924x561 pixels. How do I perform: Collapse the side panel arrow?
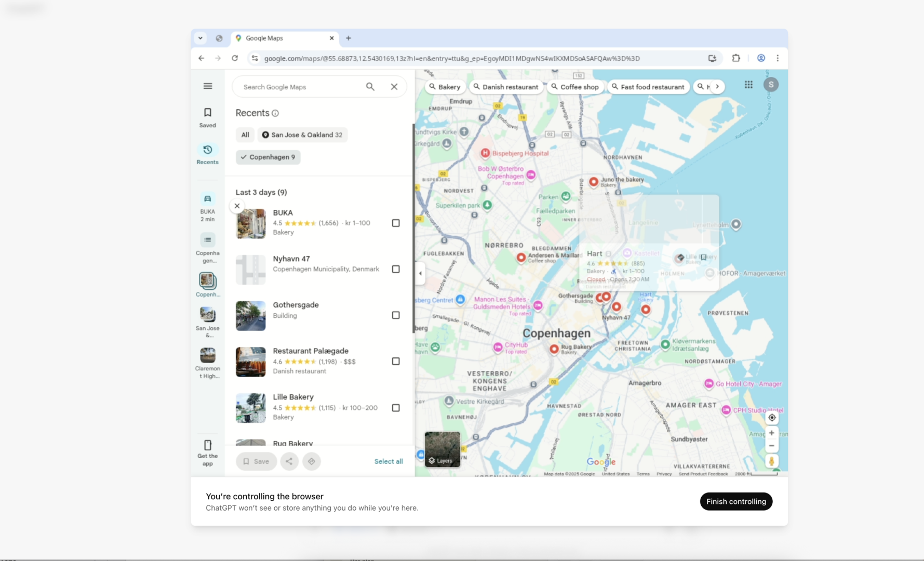point(420,273)
